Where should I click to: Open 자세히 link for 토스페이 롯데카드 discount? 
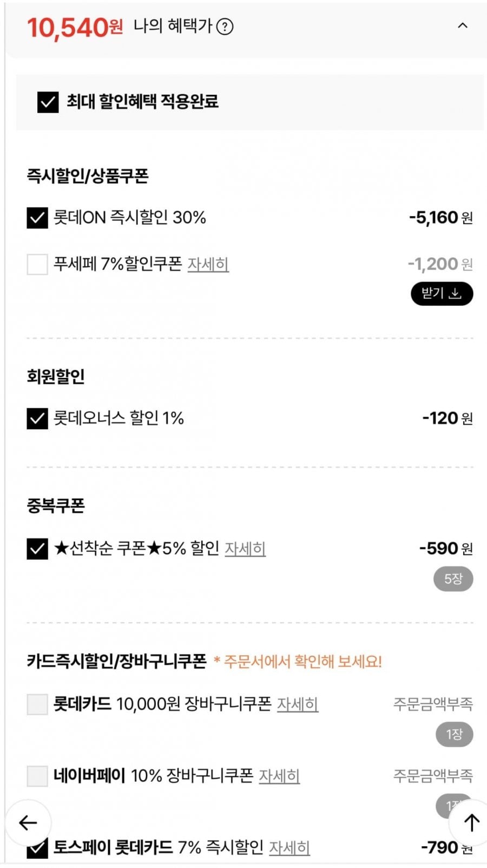coord(289,848)
